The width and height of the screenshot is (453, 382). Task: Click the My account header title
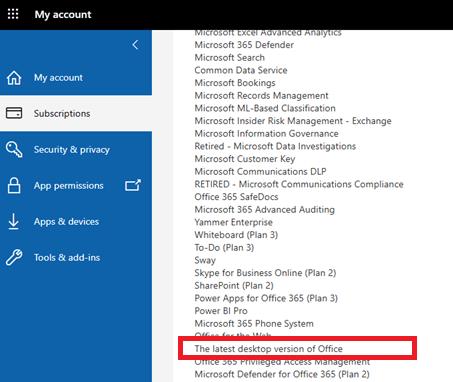tap(63, 15)
